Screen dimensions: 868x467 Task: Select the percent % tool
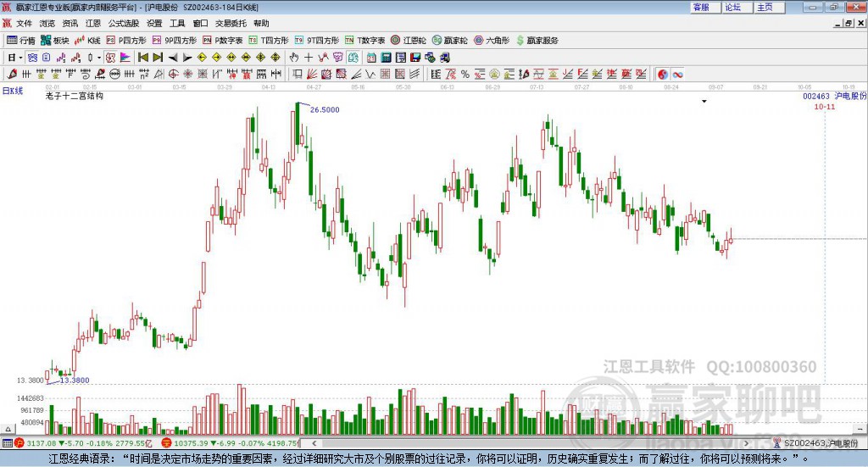[465, 74]
